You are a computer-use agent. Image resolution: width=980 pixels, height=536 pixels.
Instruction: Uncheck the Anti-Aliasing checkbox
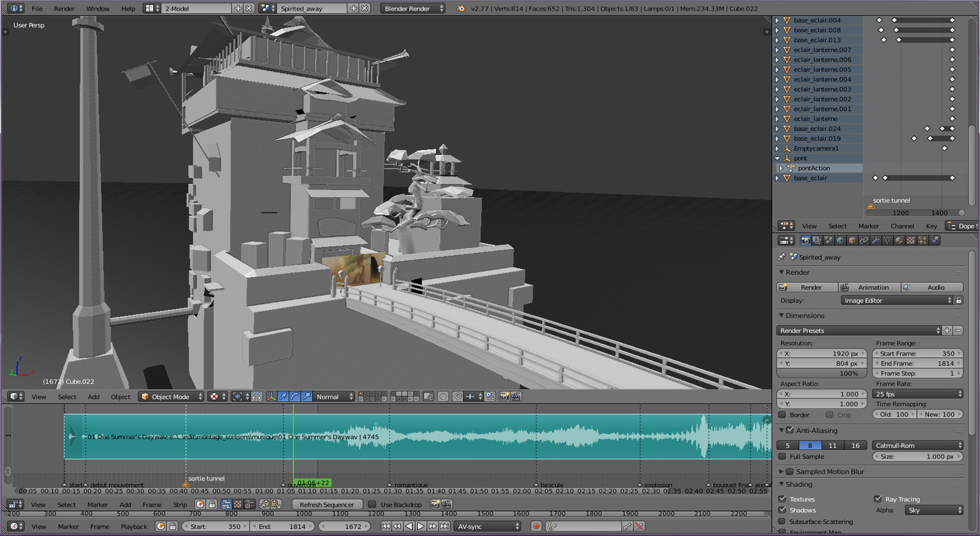click(x=790, y=430)
